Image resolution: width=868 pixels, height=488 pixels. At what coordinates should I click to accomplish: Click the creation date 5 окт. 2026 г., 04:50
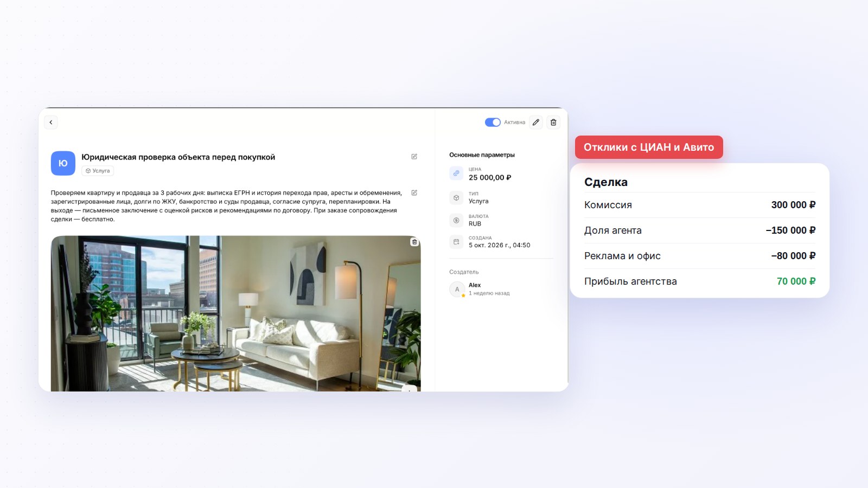point(499,245)
